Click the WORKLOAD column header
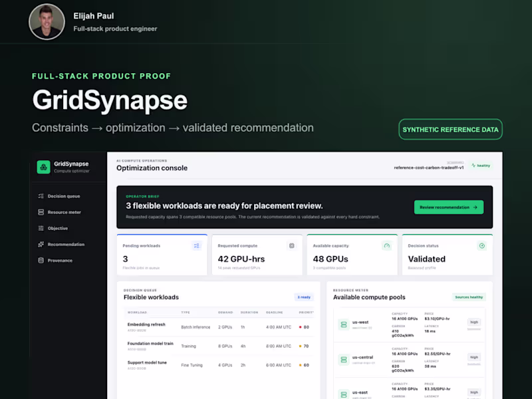This screenshot has width=532, height=399. click(x=137, y=313)
